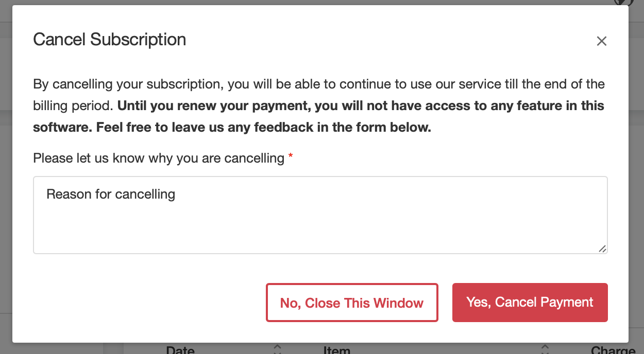Click the circular icon above the dialog corner
This screenshot has width=644, height=354.
click(x=623, y=2)
